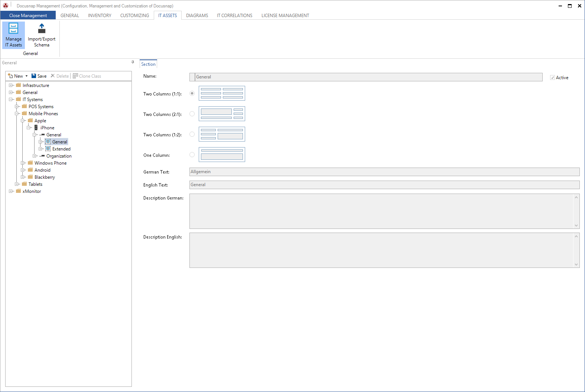585x392 pixels.
Task: Collapse the Apple tree node
Action: pos(23,120)
